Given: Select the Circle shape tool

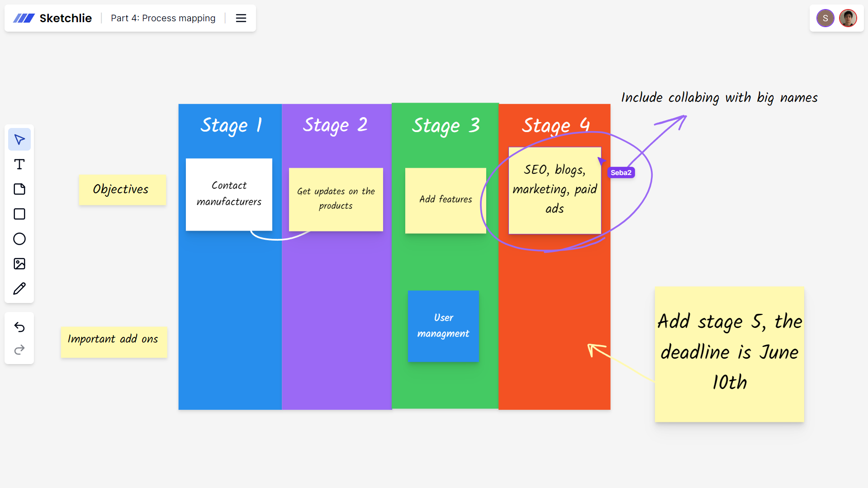Looking at the screenshot, I should (x=19, y=239).
